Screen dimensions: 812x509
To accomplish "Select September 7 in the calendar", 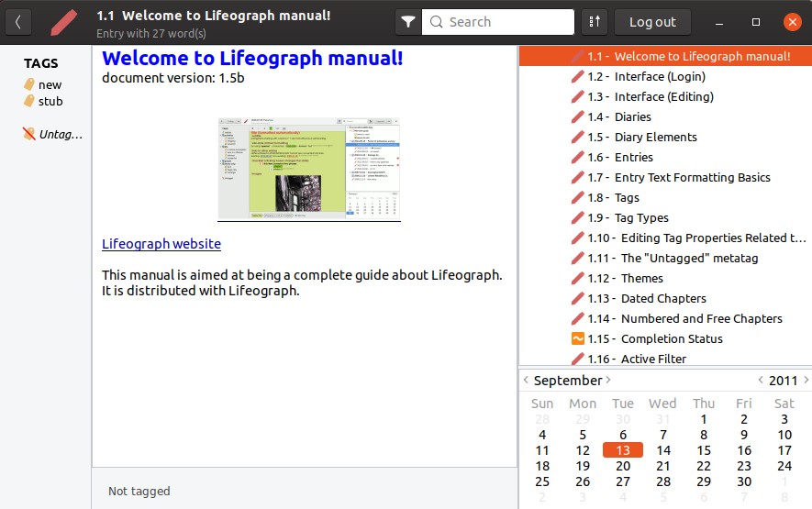I will [x=663, y=435].
